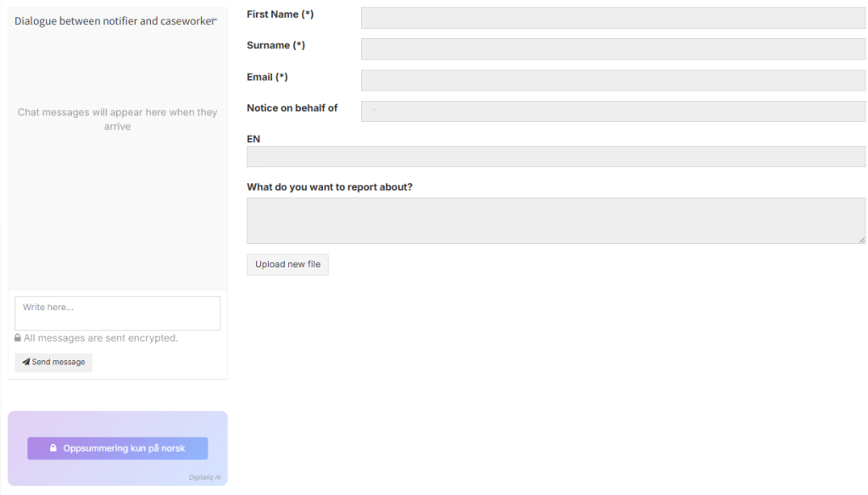868x495 pixels.
Task: Click the 'What do you want to report about?' textarea
Action: click(555, 220)
